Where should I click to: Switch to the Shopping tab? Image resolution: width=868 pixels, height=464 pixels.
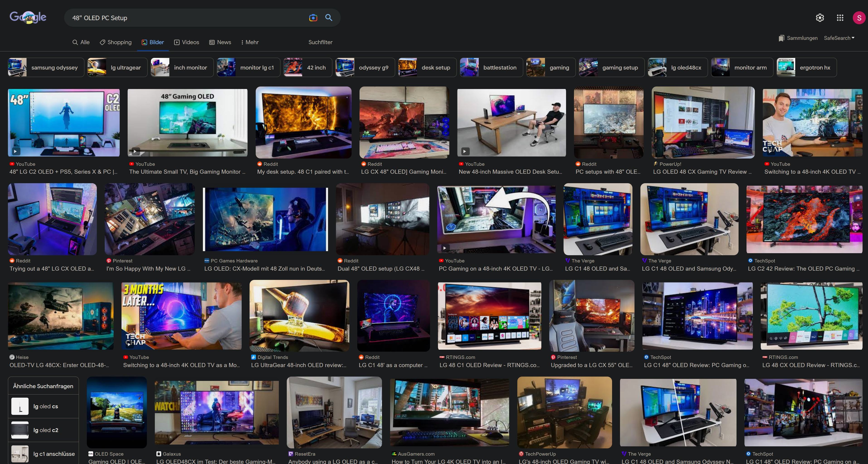tap(116, 42)
